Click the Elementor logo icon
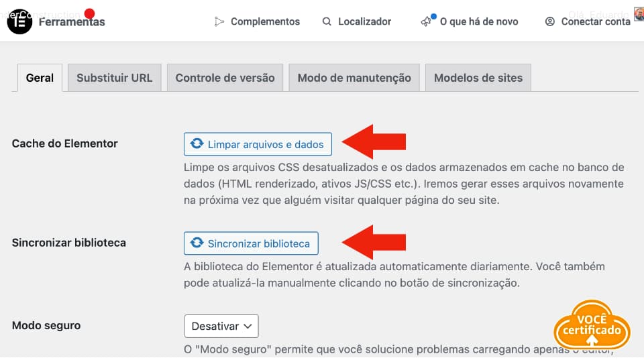 point(19,21)
